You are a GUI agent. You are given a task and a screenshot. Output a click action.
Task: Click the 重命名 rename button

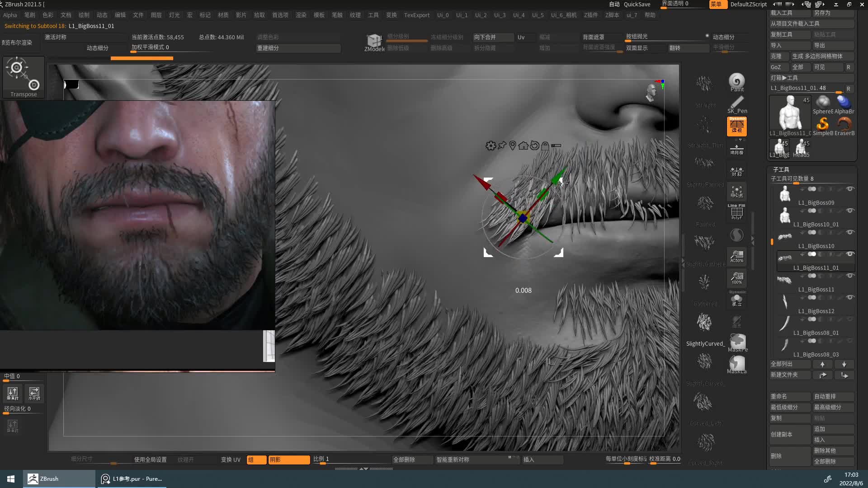point(790,396)
